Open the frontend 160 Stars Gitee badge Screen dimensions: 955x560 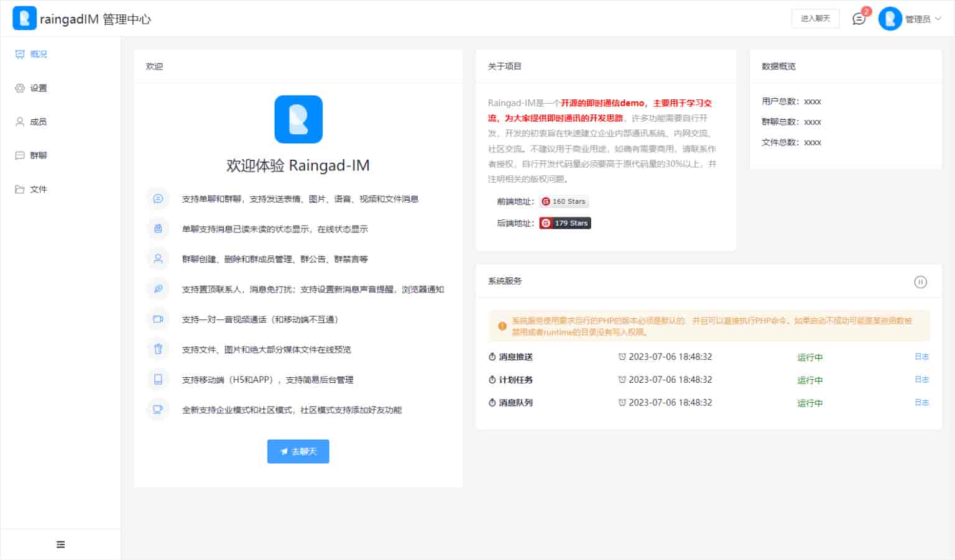(x=563, y=201)
